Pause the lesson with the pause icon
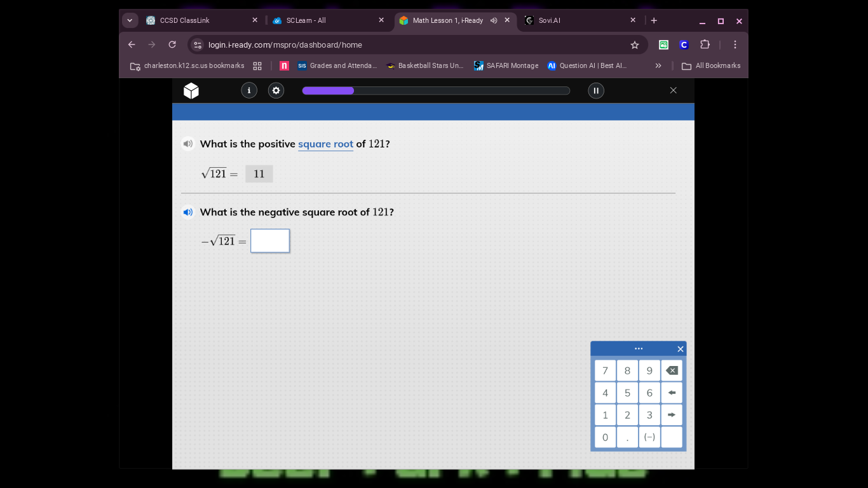This screenshot has width=868, height=488. 596,90
